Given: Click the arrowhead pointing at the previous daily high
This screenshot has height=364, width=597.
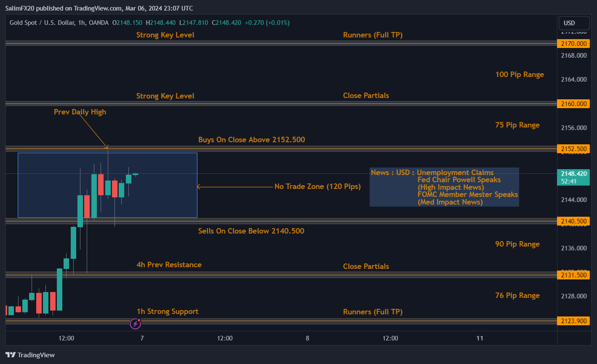Looking at the screenshot, I should tap(107, 147).
